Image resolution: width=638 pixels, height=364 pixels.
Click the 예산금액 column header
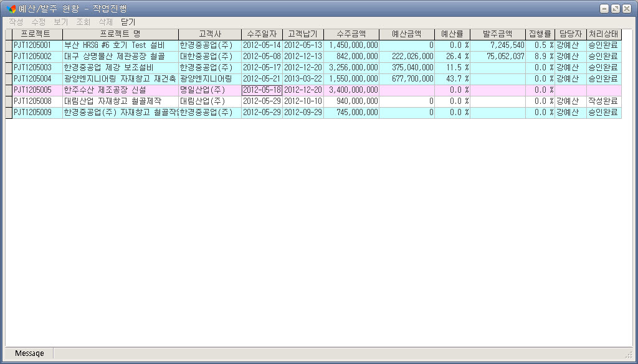pos(407,34)
